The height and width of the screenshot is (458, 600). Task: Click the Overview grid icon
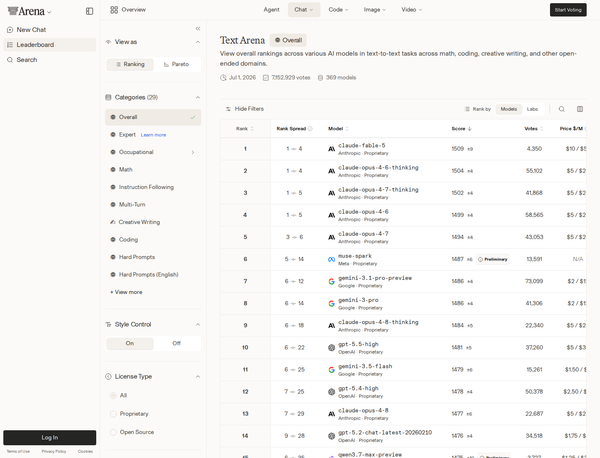point(114,10)
